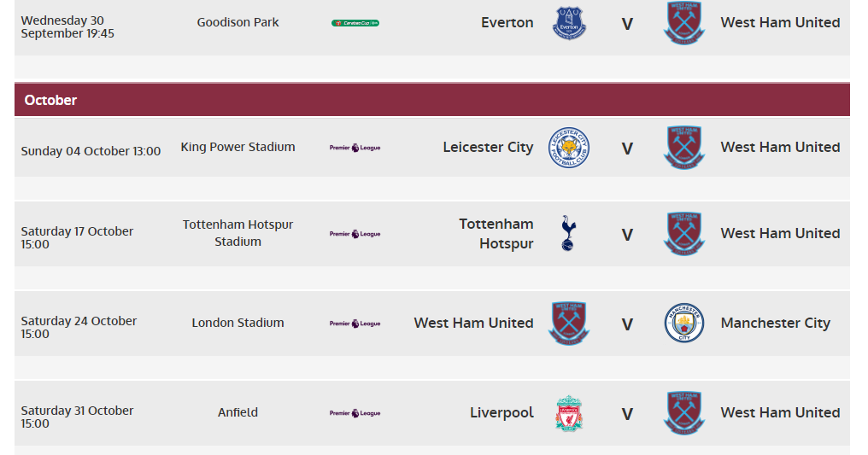868x455 pixels.
Task: Click West Ham crest in Anfield fixture
Action: [x=684, y=413]
